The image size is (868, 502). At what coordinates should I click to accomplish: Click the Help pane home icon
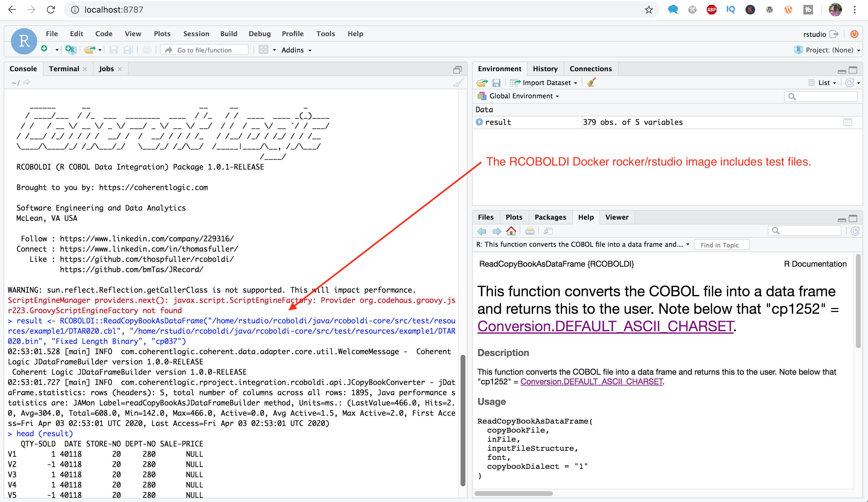point(511,231)
